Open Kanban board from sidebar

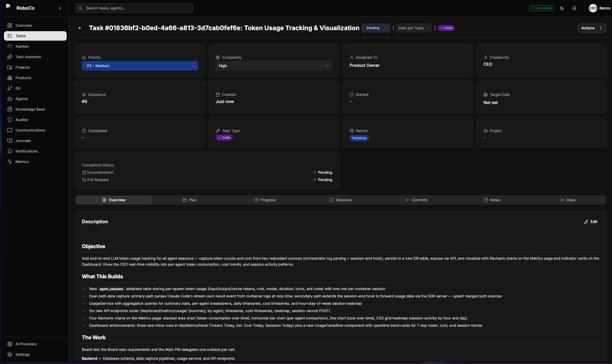tap(35, 46)
